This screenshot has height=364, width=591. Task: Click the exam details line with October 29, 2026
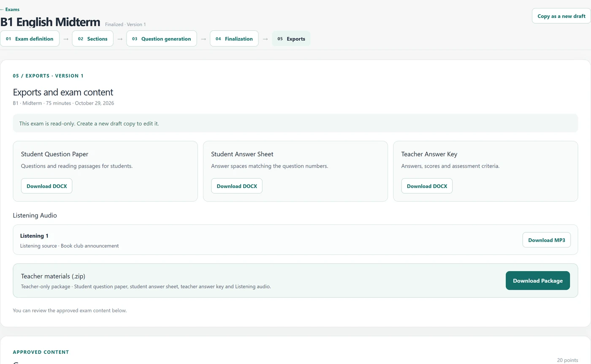click(63, 103)
